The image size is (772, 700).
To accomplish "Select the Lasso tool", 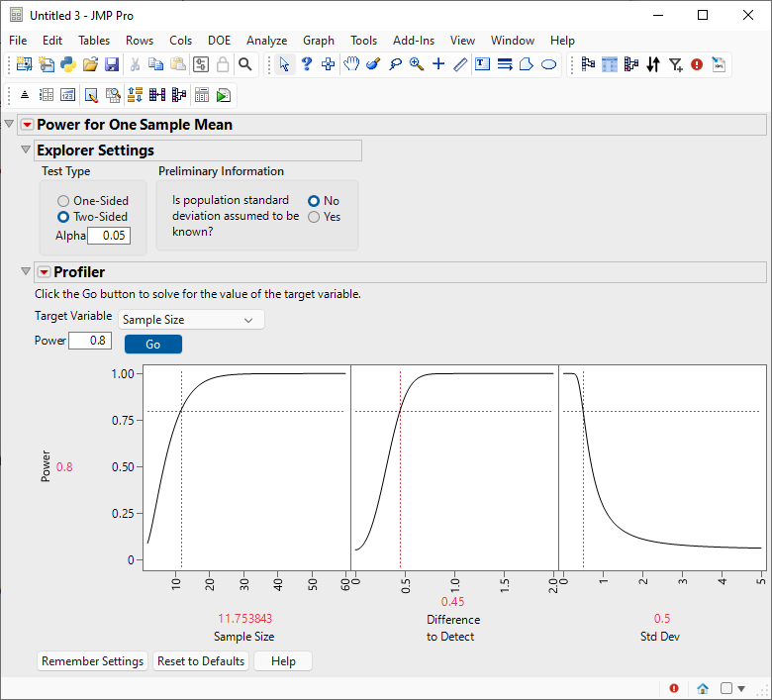I will [x=395, y=64].
